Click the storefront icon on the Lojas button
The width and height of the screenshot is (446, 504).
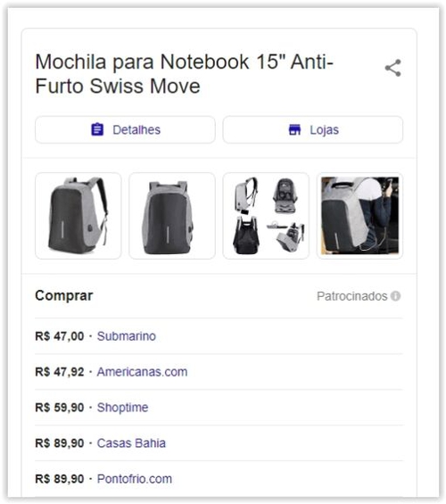[x=294, y=129]
